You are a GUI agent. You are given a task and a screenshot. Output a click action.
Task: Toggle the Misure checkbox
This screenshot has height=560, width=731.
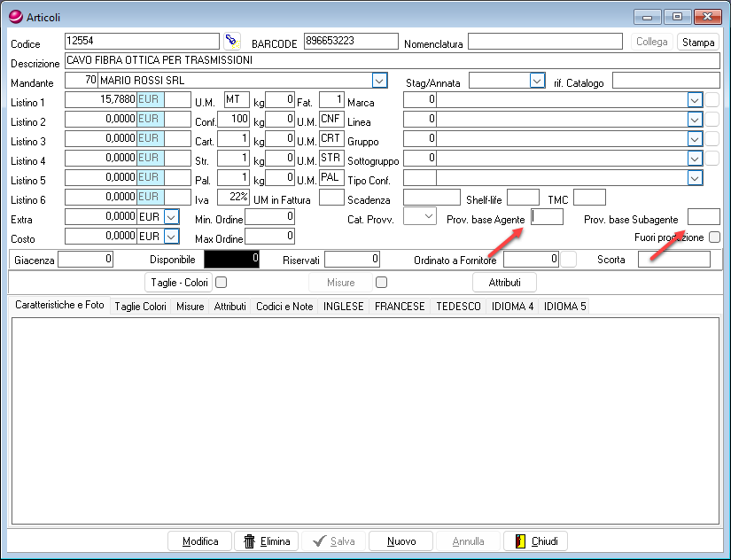tap(381, 282)
